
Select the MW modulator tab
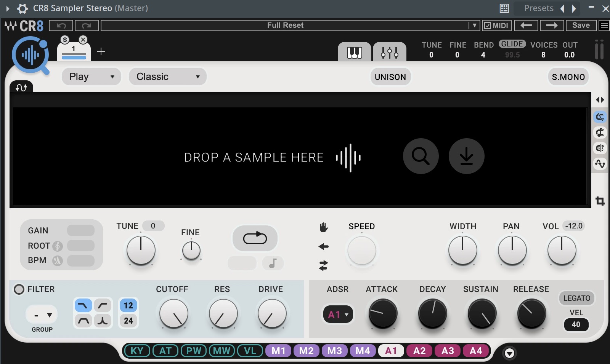(222, 351)
